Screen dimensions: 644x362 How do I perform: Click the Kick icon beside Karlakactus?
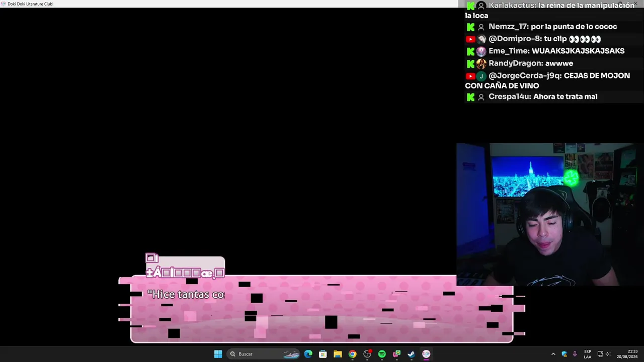point(470,6)
